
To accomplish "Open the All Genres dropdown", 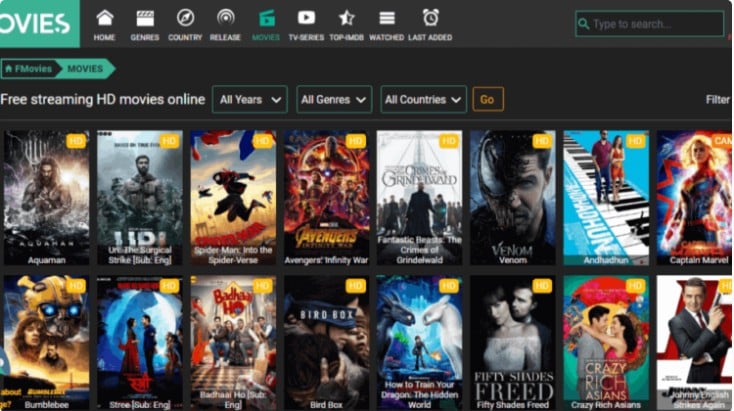I will [x=334, y=99].
